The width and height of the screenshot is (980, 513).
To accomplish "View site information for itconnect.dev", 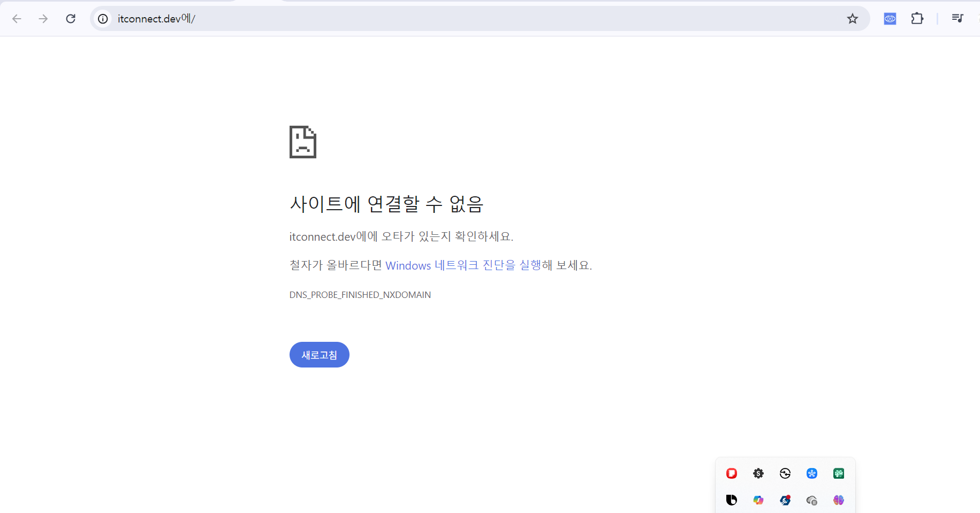I will [103, 19].
